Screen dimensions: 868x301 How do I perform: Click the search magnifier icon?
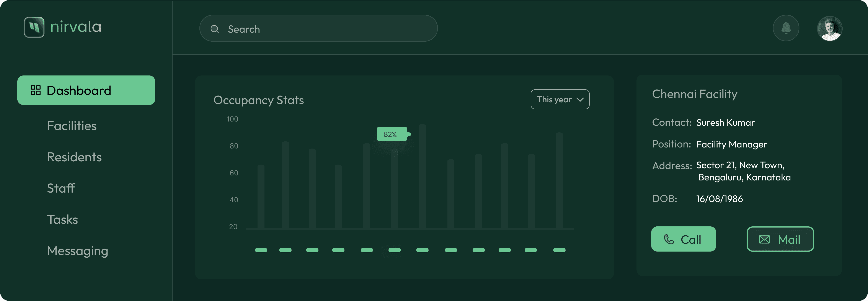[x=215, y=29]
